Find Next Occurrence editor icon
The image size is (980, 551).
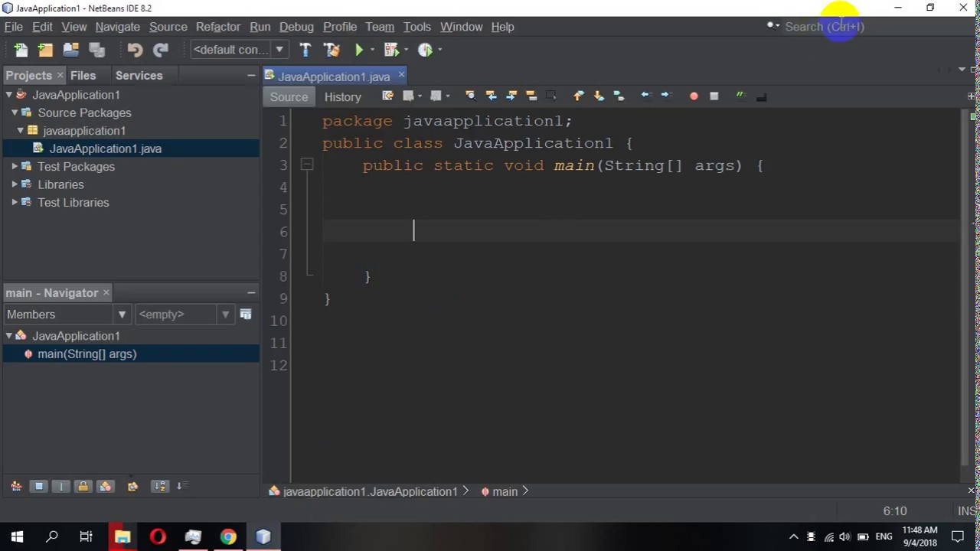pyautogui.click(x=511, y=96)
